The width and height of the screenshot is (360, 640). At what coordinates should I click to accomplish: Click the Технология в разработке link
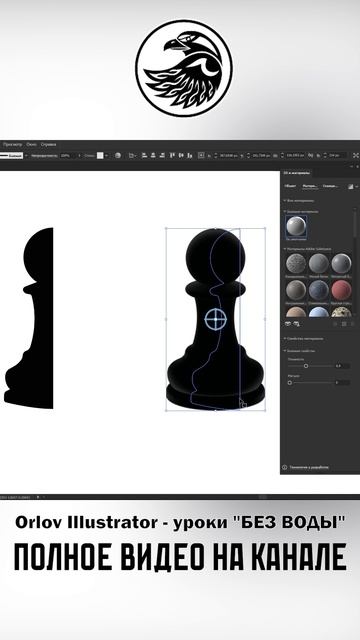tap(309, 467)
